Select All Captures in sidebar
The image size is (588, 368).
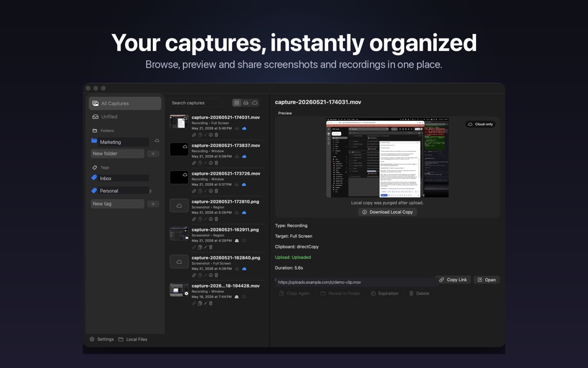(x=125, y=103)
